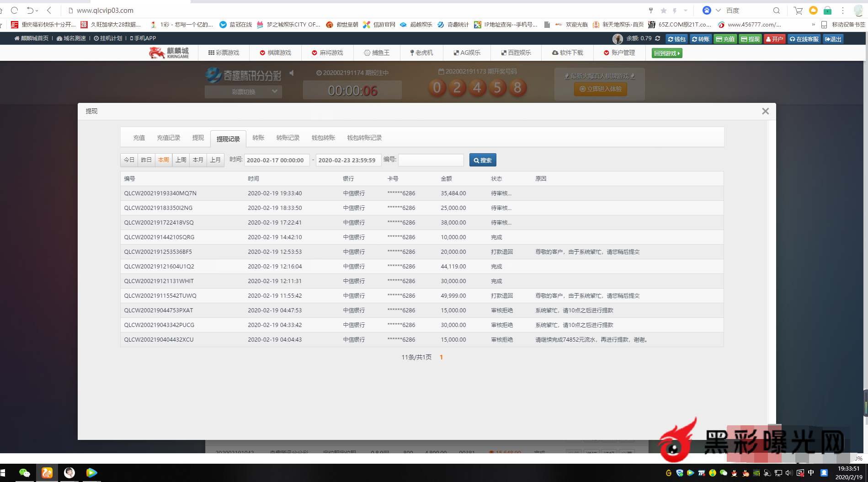868x482 pixels.
Task: Click the balance refresh icon
Action: tap(658, 39)
